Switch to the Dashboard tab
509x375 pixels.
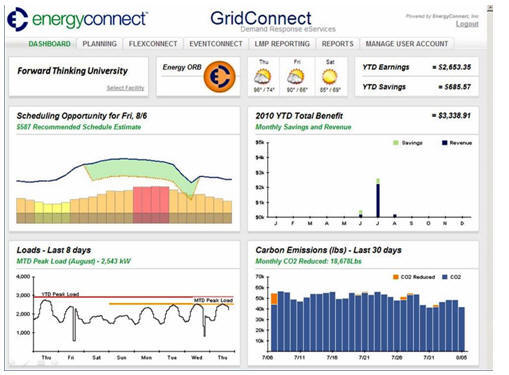tap(49, 44)
